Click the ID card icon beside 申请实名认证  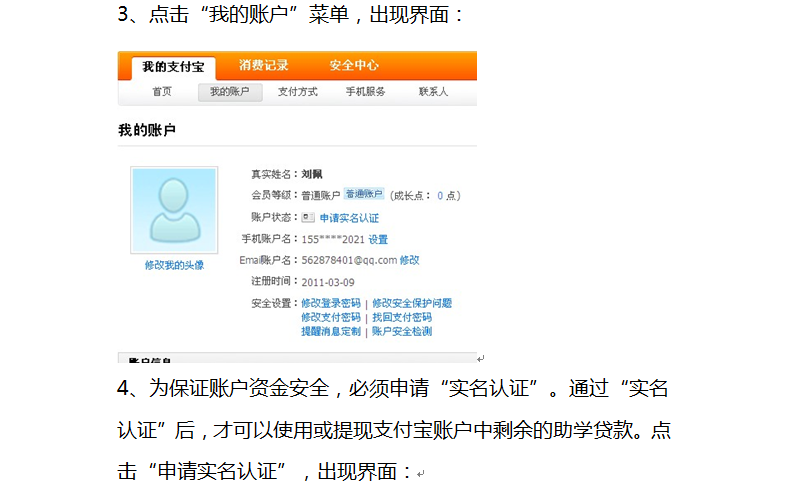[x=308, y=217]
